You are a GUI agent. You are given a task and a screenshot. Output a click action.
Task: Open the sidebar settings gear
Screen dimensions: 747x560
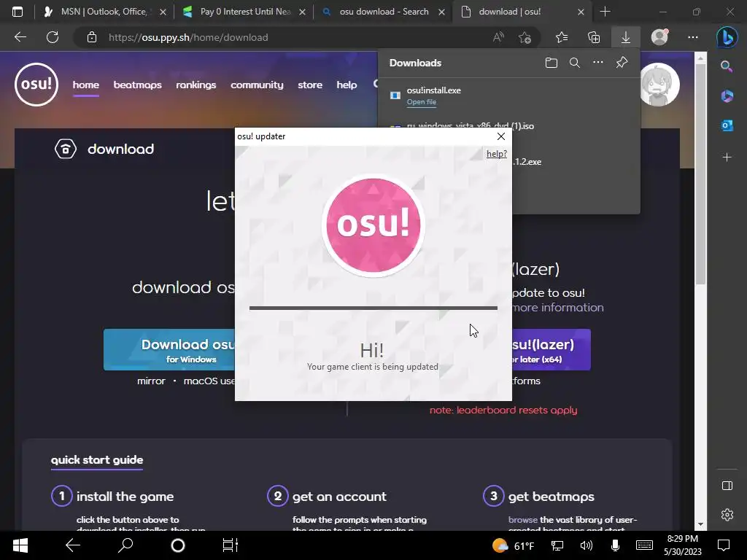[x=727, y=515]
